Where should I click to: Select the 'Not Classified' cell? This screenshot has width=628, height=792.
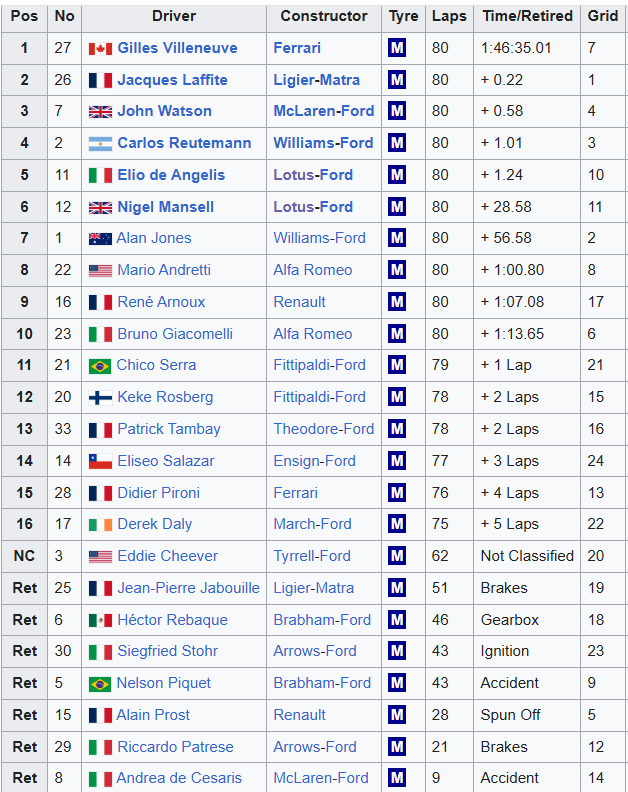point(527,556)
